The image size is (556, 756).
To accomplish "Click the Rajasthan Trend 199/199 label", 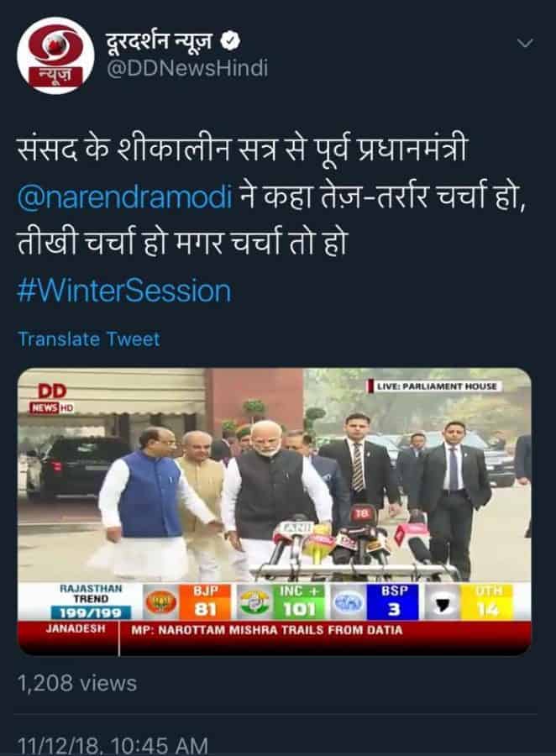I will [x=92, y=601].
